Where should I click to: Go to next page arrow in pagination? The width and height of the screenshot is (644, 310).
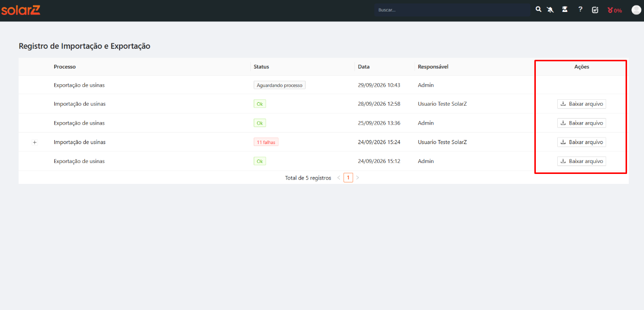357,177
